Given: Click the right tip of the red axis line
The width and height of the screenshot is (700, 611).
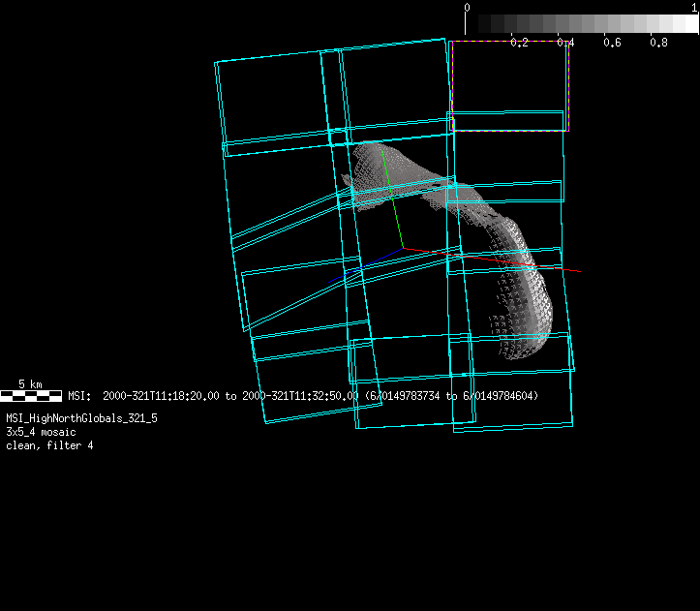Looking at the screenshot, I should point(578,272).
